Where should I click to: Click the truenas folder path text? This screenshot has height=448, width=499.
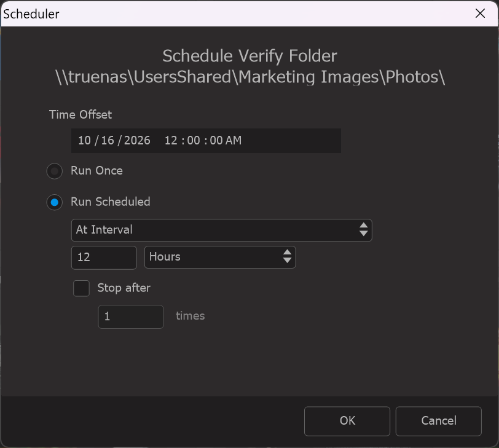(x=250, y=77)
